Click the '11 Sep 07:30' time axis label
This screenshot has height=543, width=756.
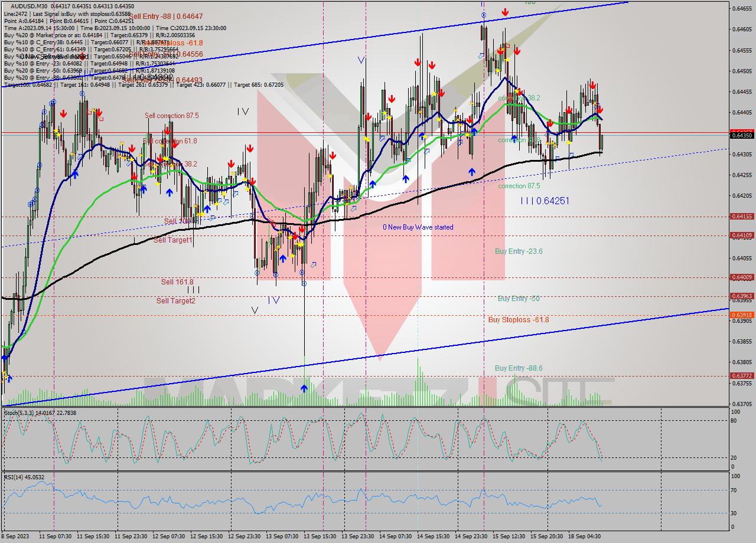click(x=55, y=537)
